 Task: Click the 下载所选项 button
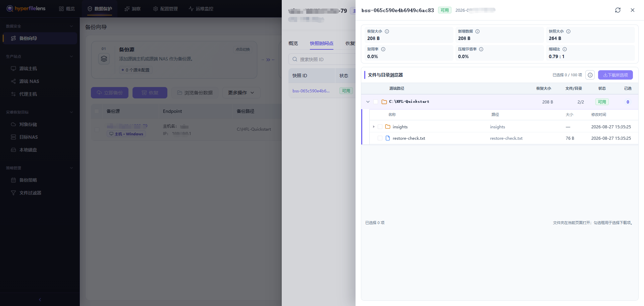point(615,75)
